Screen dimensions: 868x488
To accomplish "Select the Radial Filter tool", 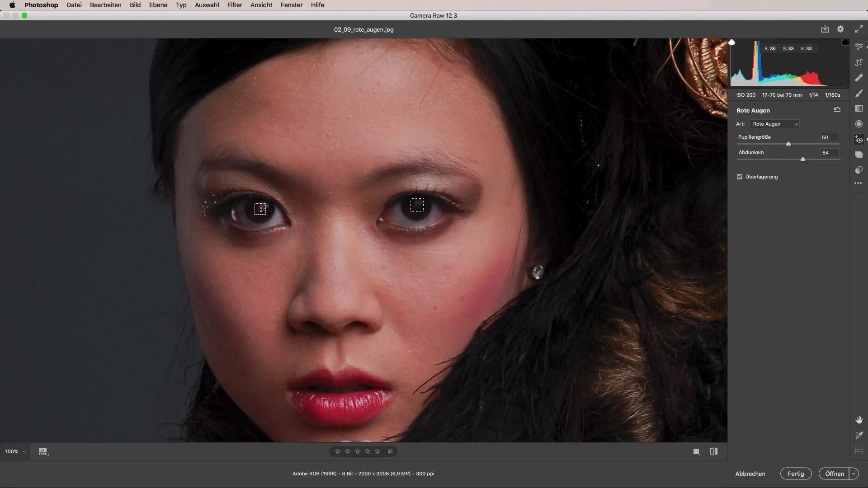I will 859,124.
